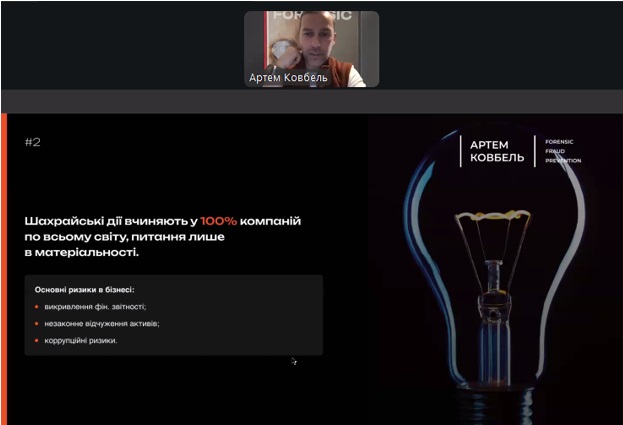Click orange bullet dot beside 'незаконне відчуження активів'
The height and width of the screenshot is (425, 623).
(37, 324)
